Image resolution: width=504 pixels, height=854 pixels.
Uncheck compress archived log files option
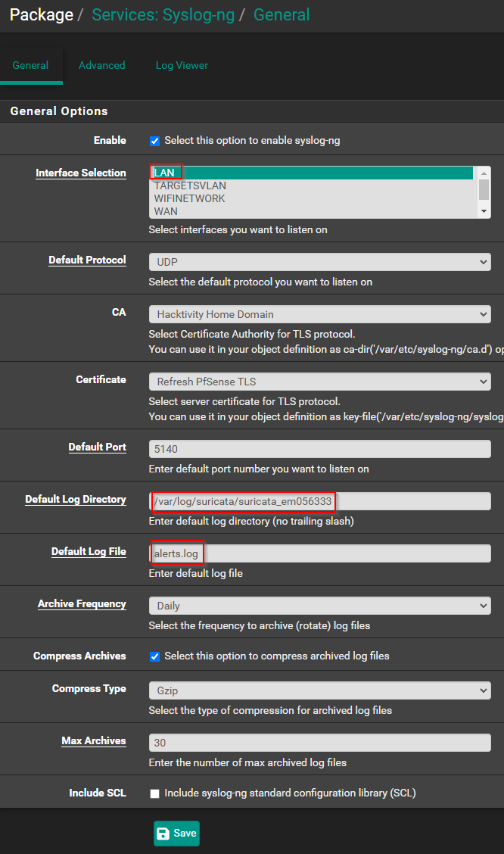click(x=154, y=657)
